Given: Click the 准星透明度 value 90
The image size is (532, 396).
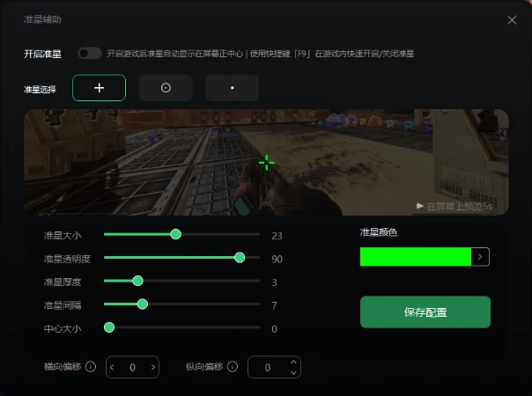Looking at the screenshot, I should tap(277, 259).
